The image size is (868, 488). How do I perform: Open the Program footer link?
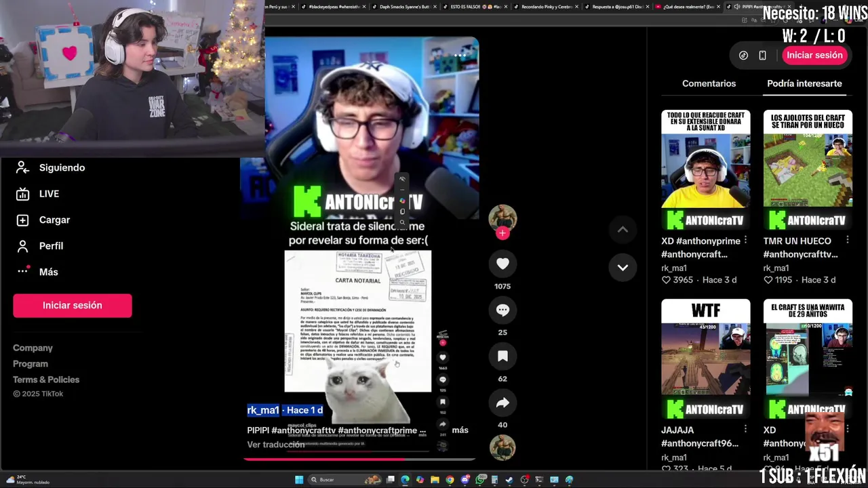pos(31,364)
